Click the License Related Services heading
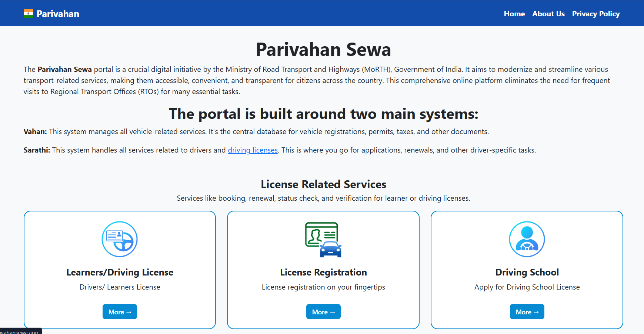The image size is (644, 334). (x=323, y=184)
